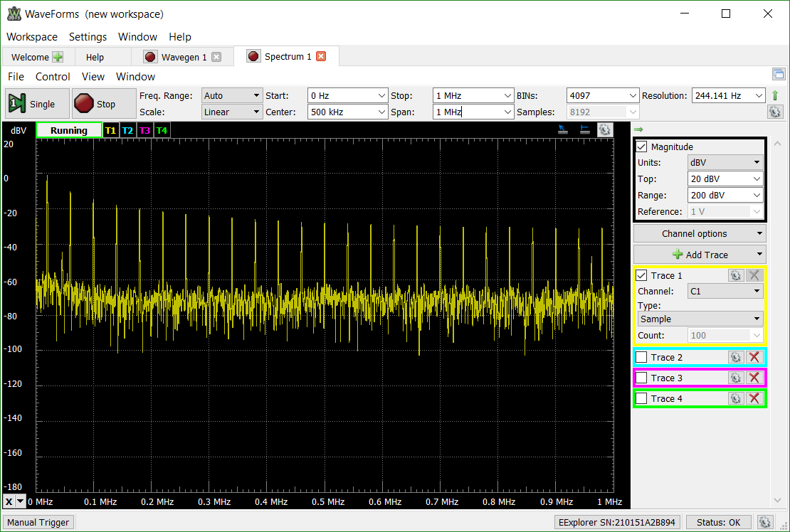Click the green plus icon on Welcome tab
The image size is (790, 532).
(x=58, y=57)
